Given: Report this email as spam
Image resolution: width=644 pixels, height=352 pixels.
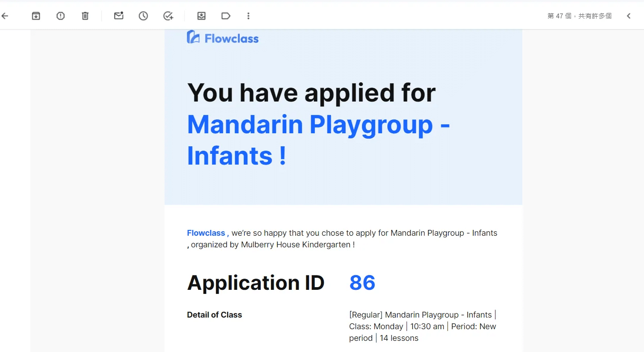Looking at the screenshot, I should coord(60,16).
